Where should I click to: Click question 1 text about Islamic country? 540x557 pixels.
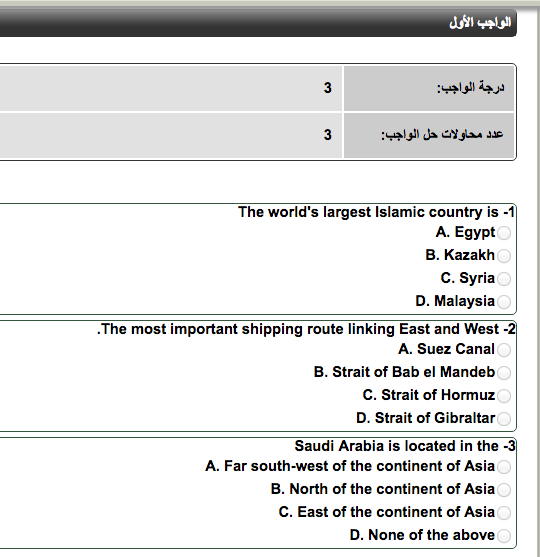[376, 212]
